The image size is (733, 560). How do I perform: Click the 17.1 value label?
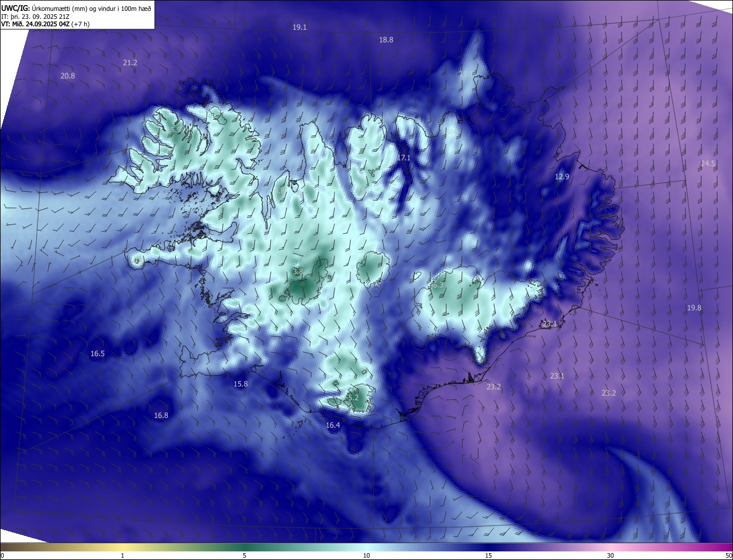[x=404, y=157]
